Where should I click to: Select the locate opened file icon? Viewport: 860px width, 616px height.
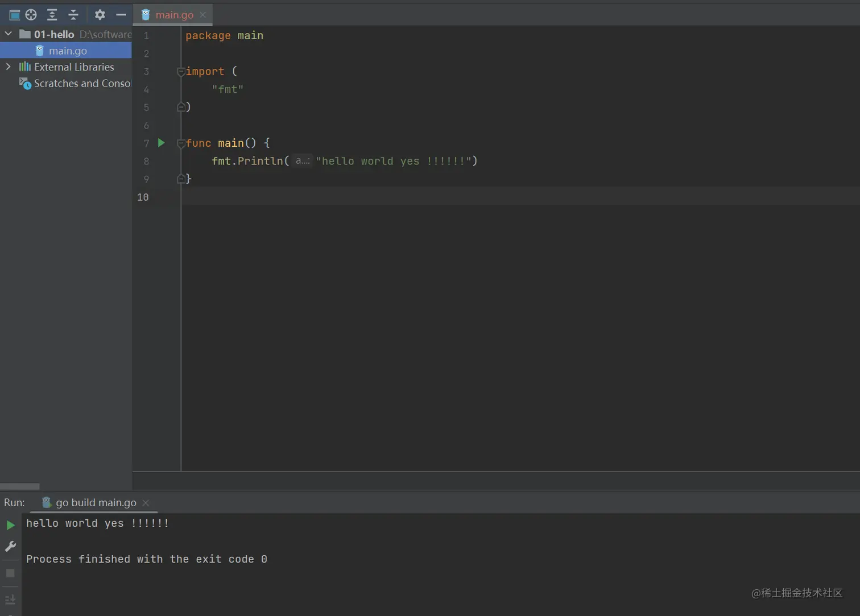coord(31,15)
